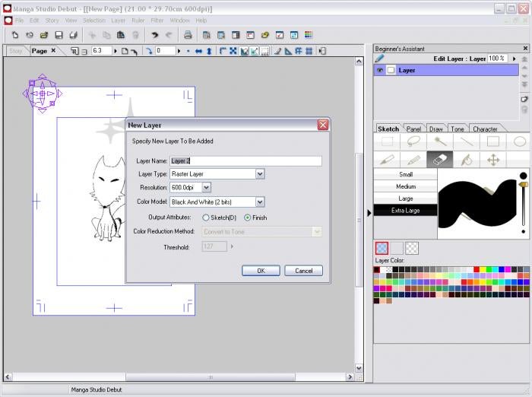Click the New Page icon in main toolbar
This screenshot has width=532, height=397.
14,35
